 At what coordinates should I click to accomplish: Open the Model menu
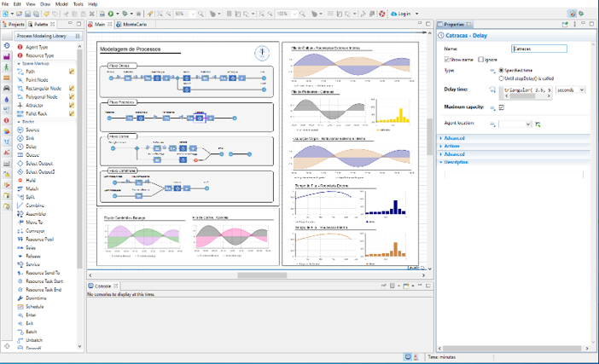click(x=61, y=4)
